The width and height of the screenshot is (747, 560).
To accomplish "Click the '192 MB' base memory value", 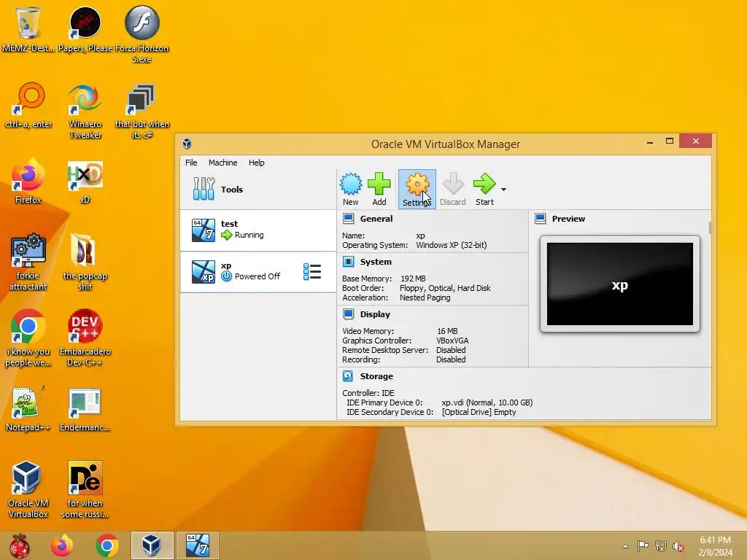I will point(413,279).
